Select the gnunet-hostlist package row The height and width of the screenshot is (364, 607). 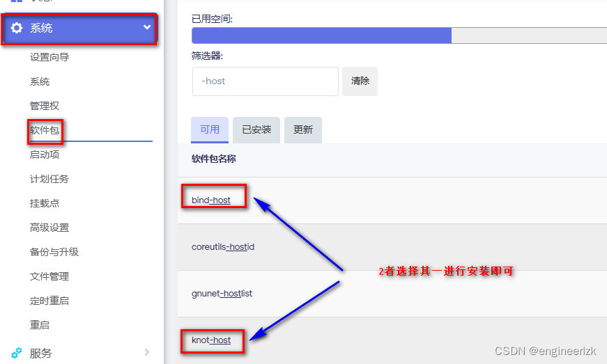pyautogui.click(x=392, y=294)
